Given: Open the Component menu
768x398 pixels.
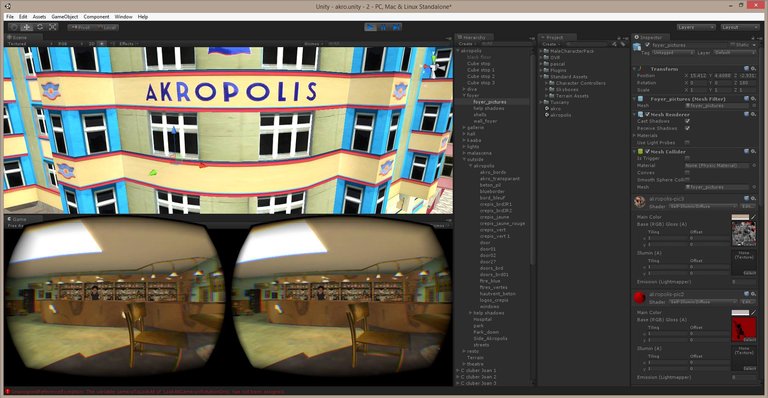Looking at the screenshot, I should [96, 17].
